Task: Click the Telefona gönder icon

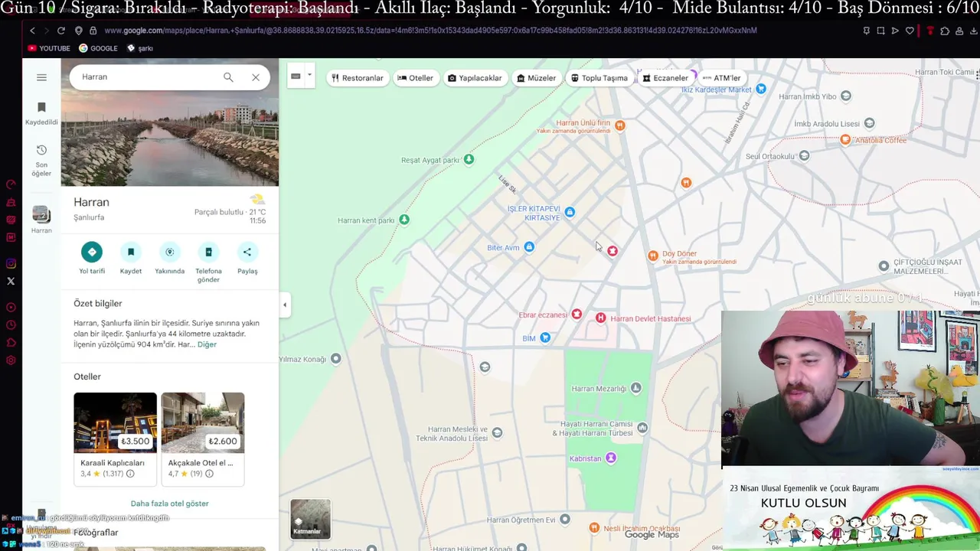Action: tap(208, 252)
